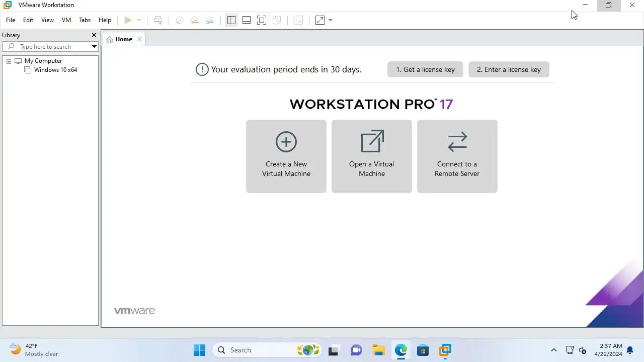
Task: Click Create a New Virtual Machine
Action: pos(286,156)
